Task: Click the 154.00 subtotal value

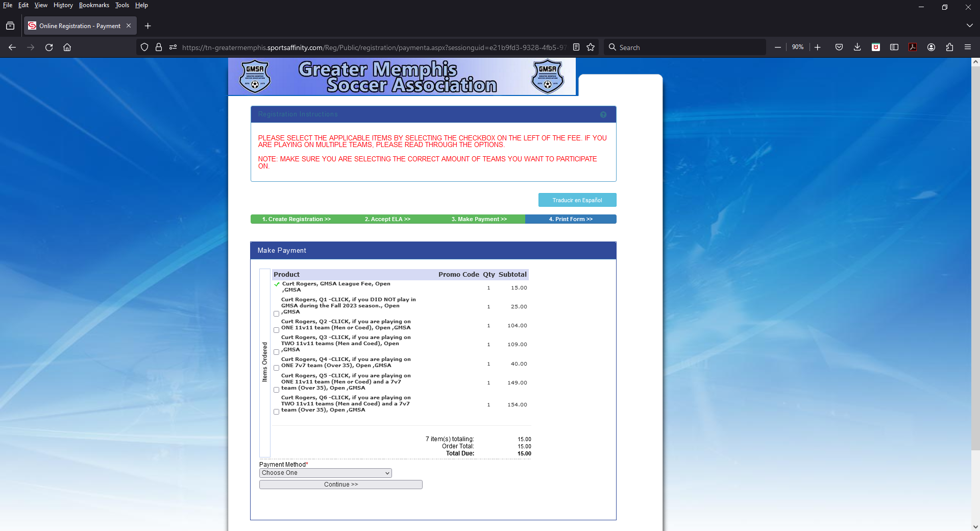Action: click(x=517, y=405)
